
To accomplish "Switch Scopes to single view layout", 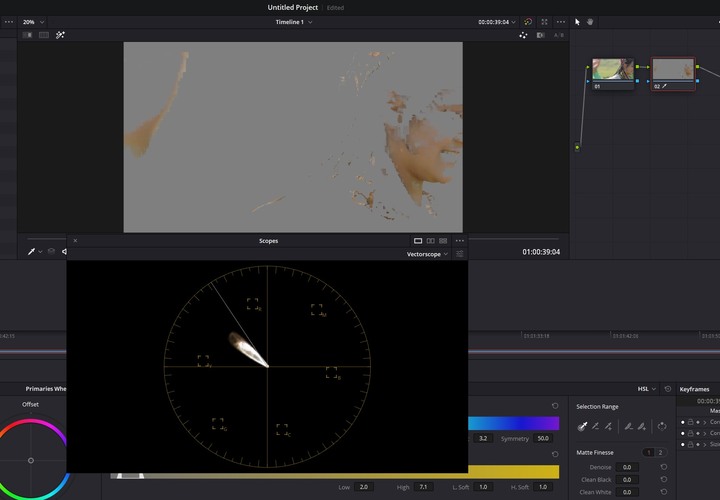I will 418,241.
